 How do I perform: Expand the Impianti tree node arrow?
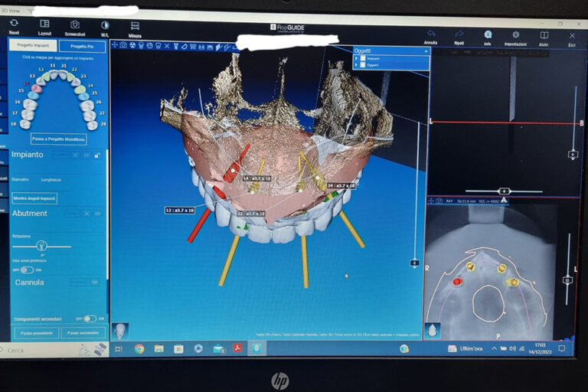coord(356,58)
